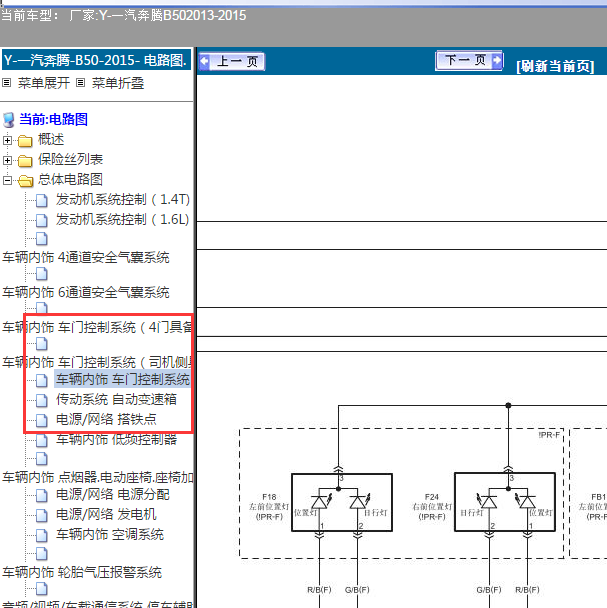Click the 菜单展开 list icon
This screenshot has height=608, width=607.
7,83
